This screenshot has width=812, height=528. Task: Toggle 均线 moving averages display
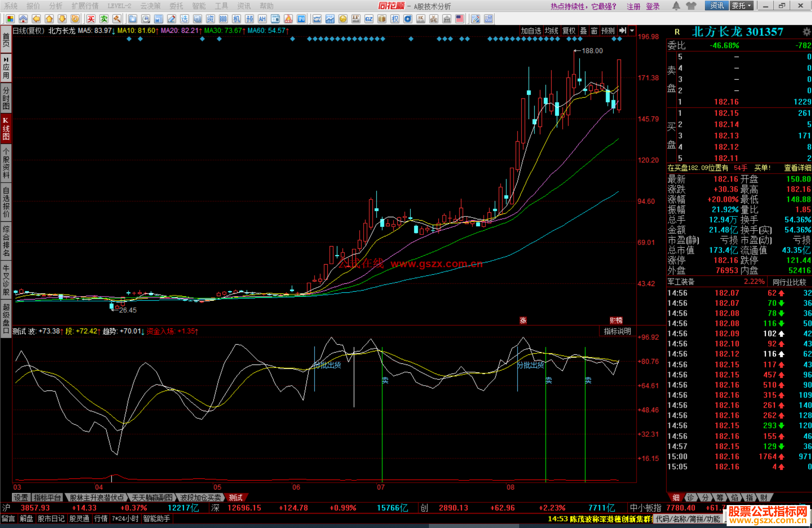[551, 31]
